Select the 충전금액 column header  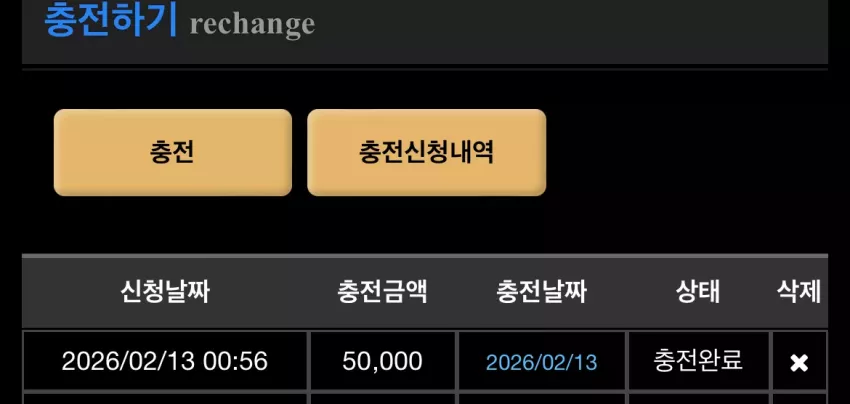[x=383, y=292]
